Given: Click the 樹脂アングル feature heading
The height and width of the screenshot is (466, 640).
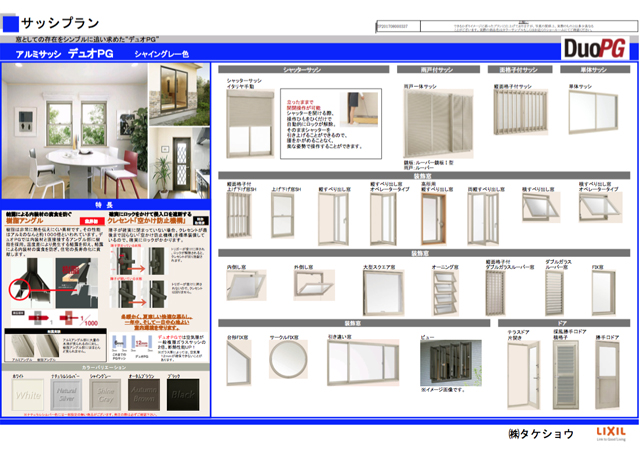Looking at the screenshot, I should (24, 220).
